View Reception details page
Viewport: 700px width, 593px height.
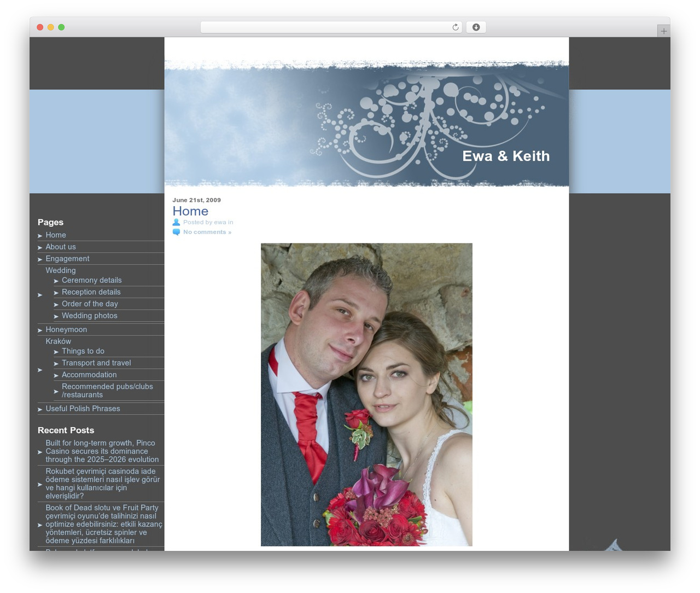point(91,292)
